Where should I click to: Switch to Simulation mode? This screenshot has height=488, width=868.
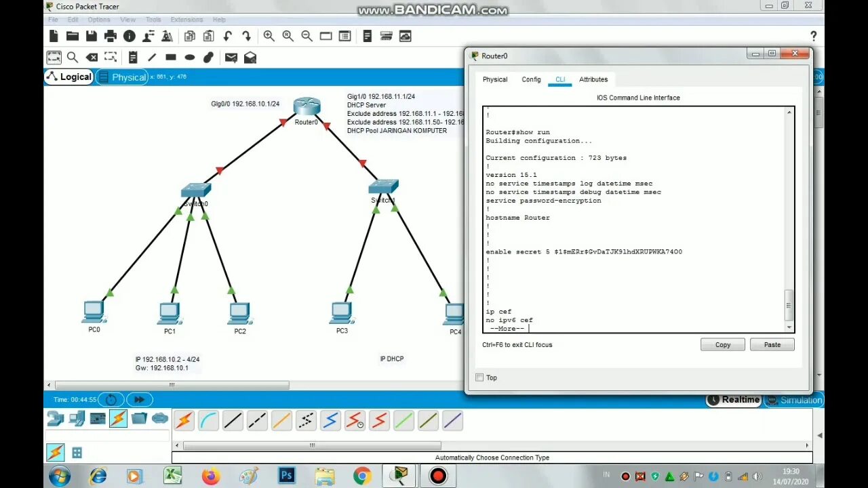pyautogui.click(x=793, y=400)
